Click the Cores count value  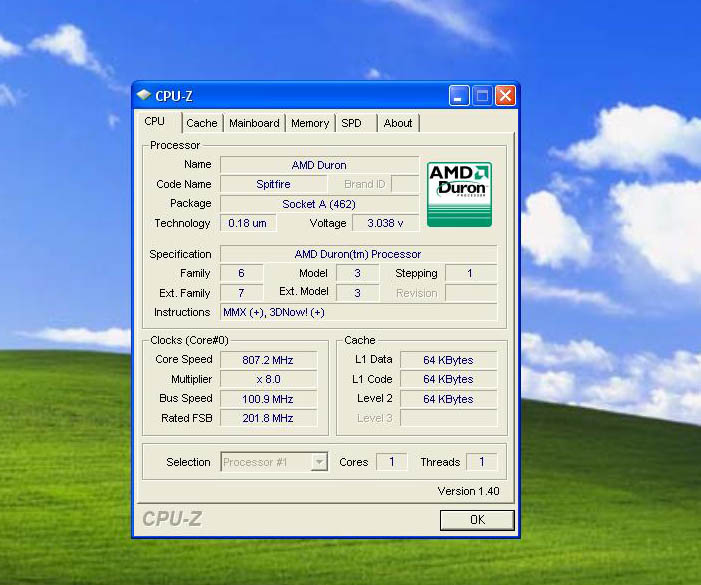point(392,462)
